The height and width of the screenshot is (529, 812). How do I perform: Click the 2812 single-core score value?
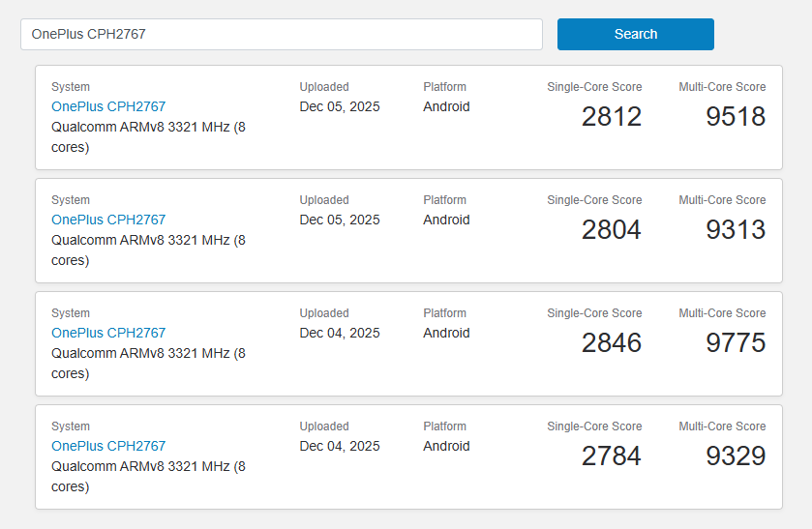[612, 117]
